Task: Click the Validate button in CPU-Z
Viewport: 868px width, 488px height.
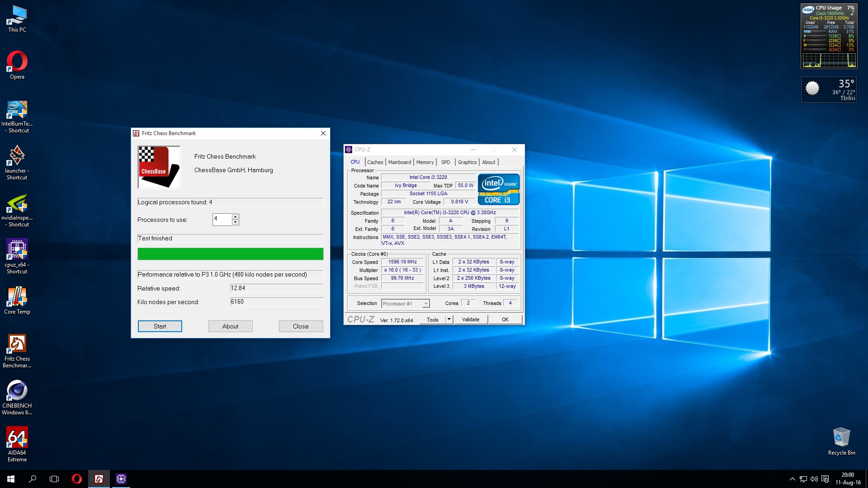Action: pyautogui.click(x=471, y=319)
